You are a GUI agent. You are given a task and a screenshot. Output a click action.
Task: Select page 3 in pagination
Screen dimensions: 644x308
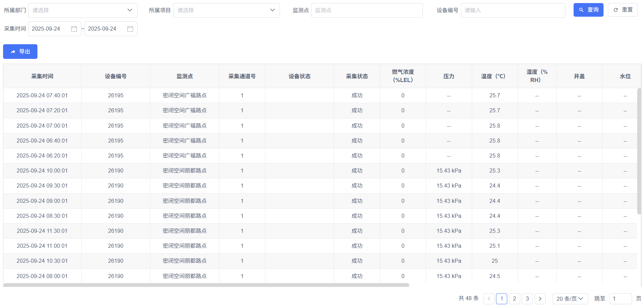(x=527, y=298)
